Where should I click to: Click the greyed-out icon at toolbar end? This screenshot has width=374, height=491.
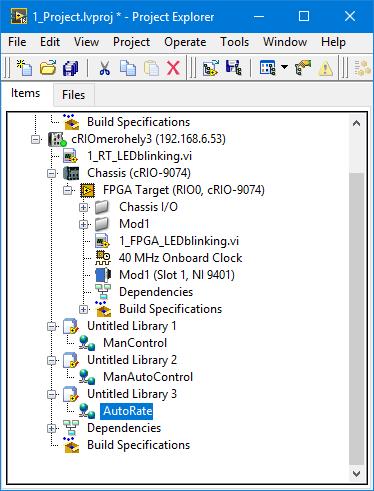pos(362,68)
